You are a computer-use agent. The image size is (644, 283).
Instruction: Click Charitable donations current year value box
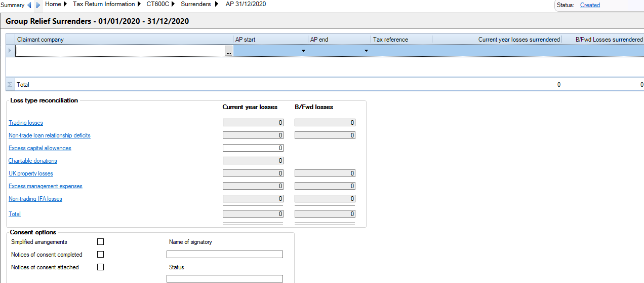[x=253, y=161]
